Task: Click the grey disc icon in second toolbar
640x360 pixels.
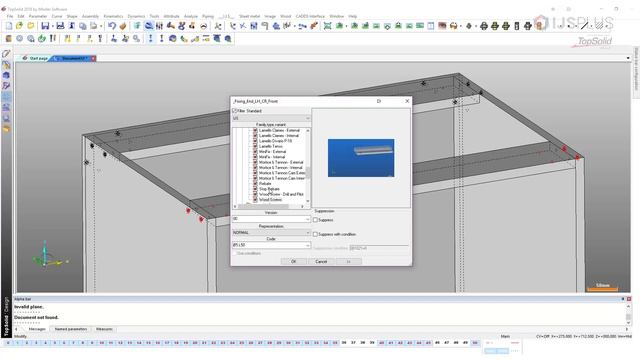Action: pyautogui.click(x=19, y=38)
